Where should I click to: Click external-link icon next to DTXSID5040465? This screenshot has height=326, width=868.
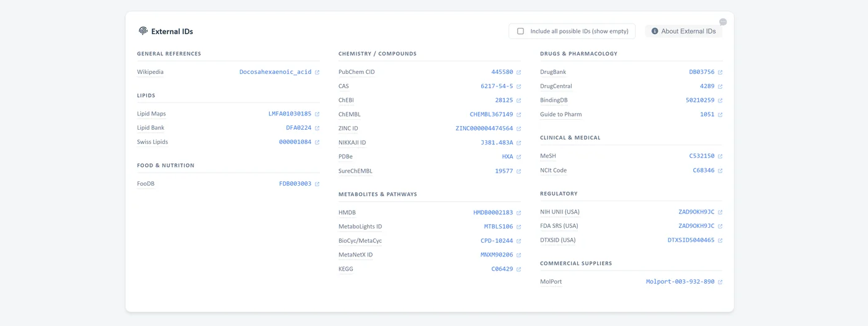point(720,241)
